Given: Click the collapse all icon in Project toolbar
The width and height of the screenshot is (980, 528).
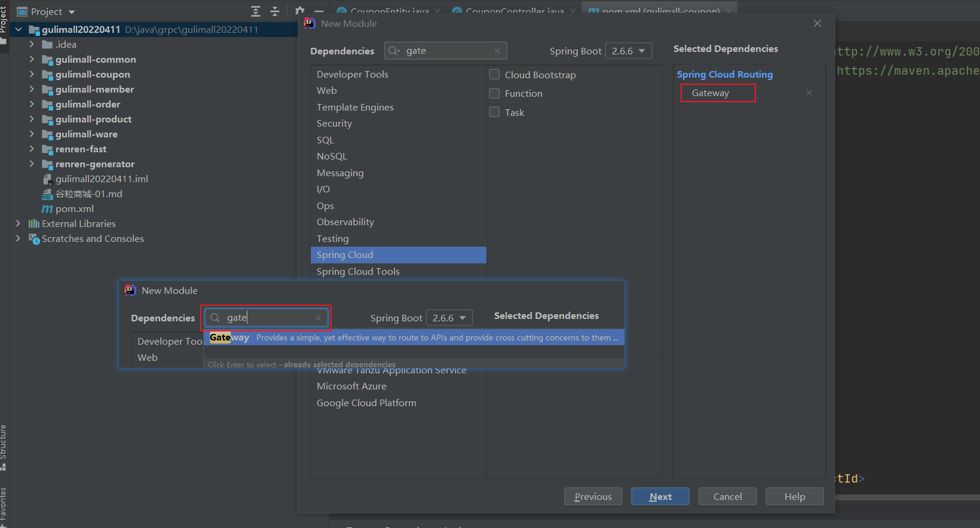Looking at the screenshot, I should click(275, 11).
